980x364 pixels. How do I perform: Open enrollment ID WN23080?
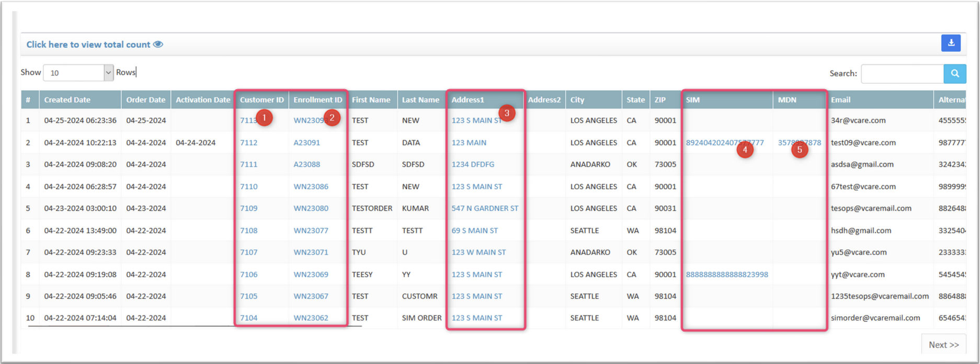coord(311,208)
